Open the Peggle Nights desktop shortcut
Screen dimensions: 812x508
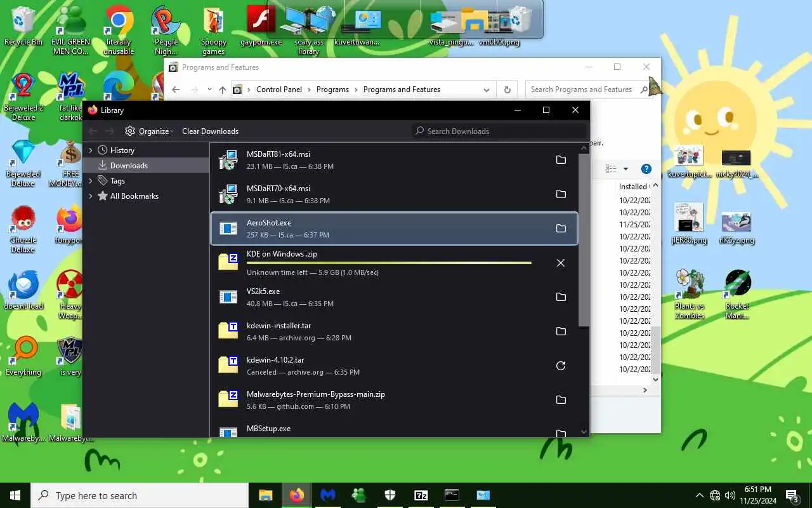tap(166, 30)
